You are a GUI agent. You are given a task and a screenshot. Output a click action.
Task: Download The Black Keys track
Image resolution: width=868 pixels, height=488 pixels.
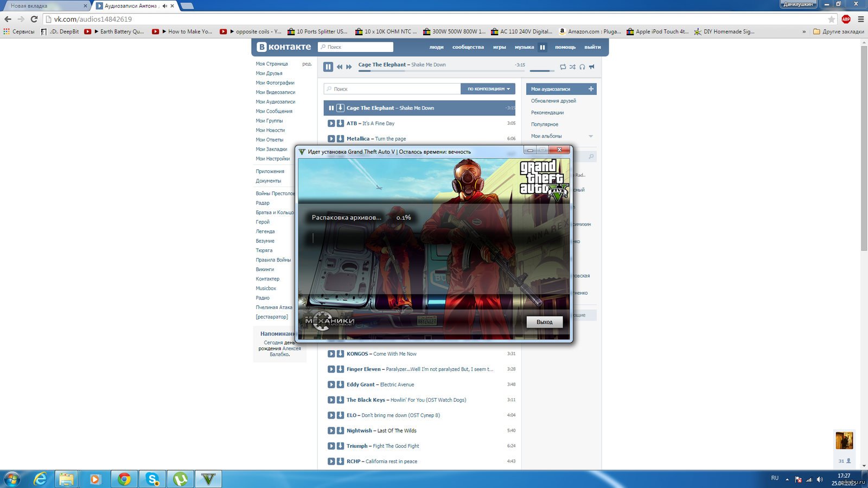pos(340,400)
